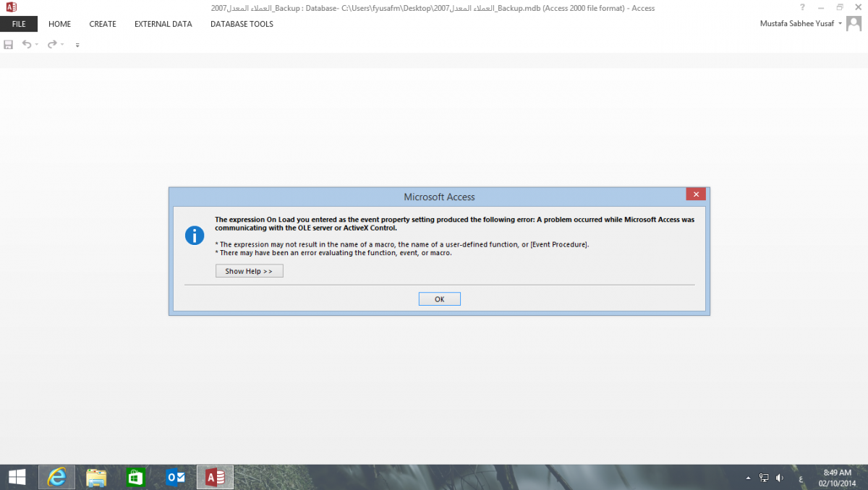
Task: Click the line 'error evaluating the function, event, or macro'
Action: coord(333,253)
